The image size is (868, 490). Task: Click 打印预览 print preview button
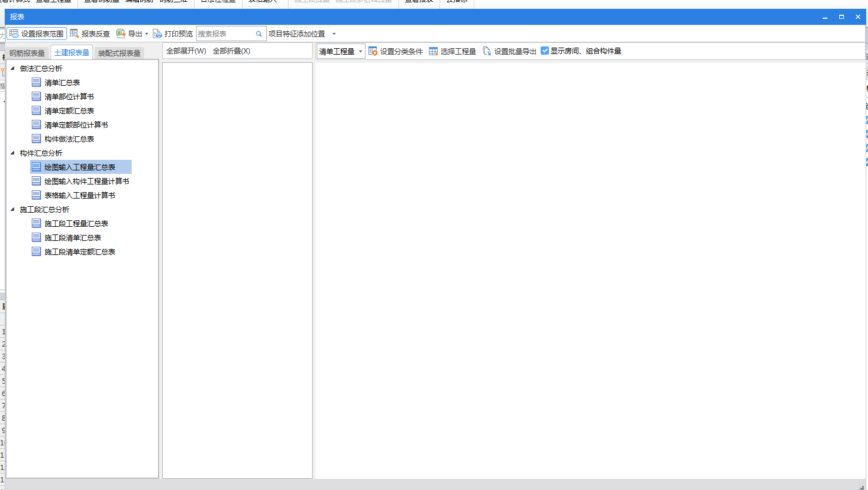pyautogui.click(x=173, y=34)
